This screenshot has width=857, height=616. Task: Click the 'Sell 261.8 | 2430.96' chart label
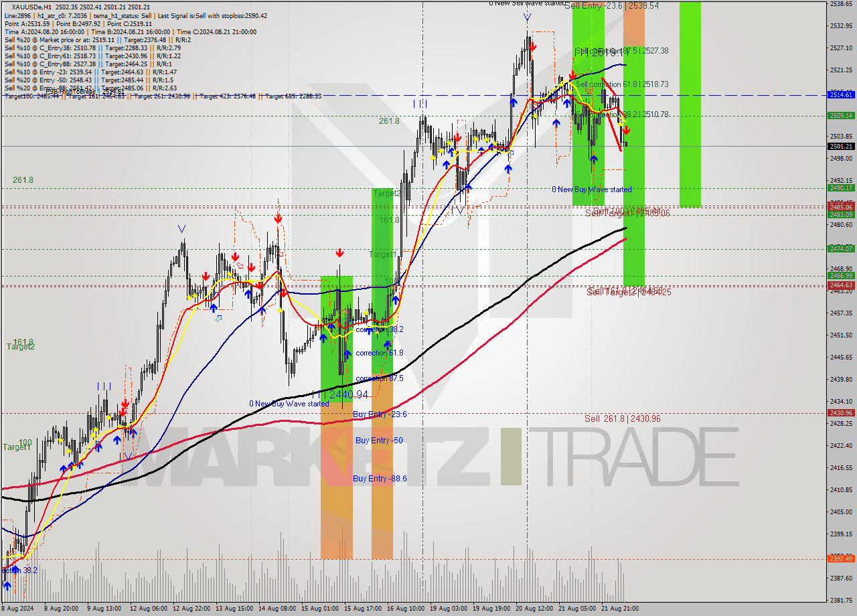[x=623, y=419]
